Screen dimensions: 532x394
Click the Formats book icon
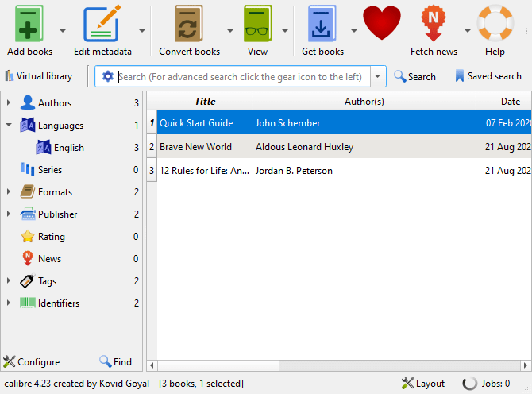[x=28, y=191]
